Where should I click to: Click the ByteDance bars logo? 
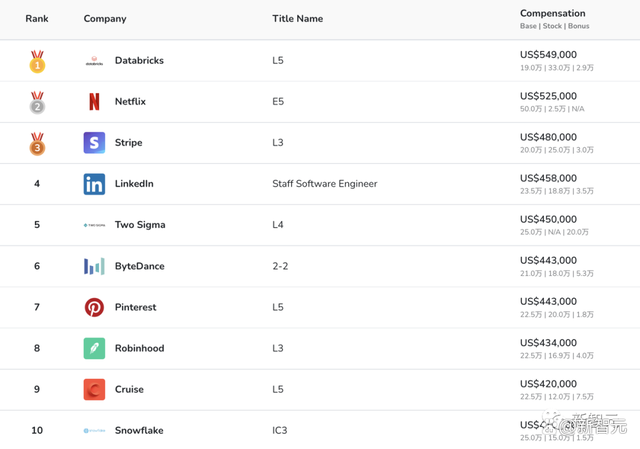tap(94, 266)
